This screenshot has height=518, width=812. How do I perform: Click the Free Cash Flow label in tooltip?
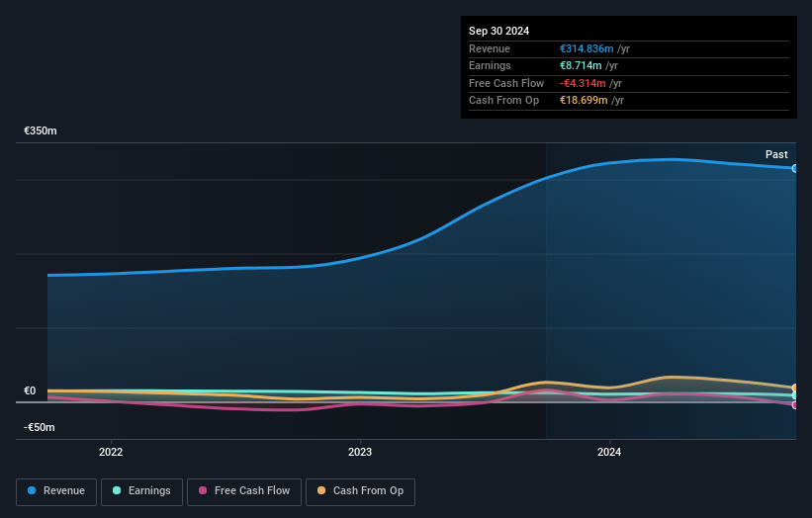click(506, 83)
